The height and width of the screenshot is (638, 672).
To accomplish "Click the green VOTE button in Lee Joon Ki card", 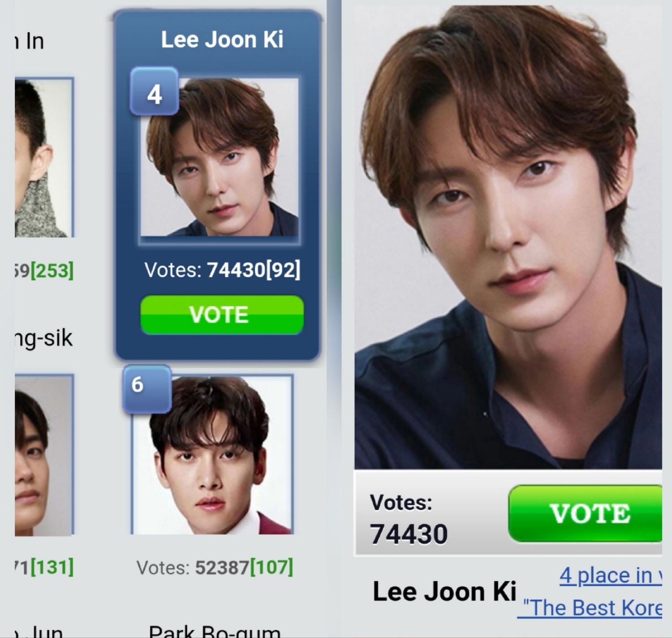I will click(222, 315).
